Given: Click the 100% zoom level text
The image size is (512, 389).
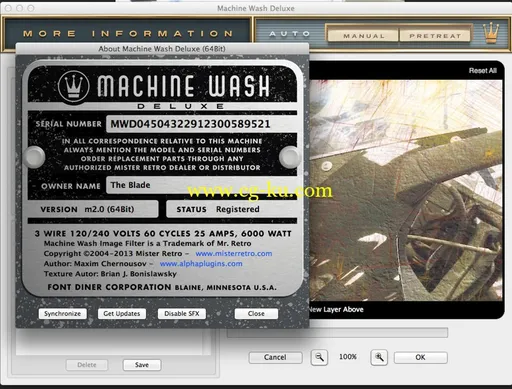Looking at the screenshot, I should click(x=348, y=357).
